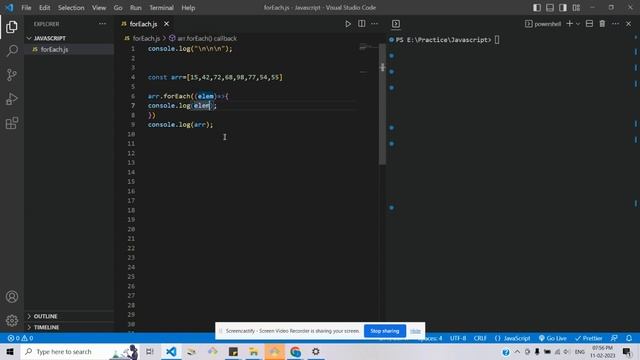The height and width of the screenshot is (360, 640).
Task: Toggle the bottom Panel layout
Action: [x=550, y=8]
